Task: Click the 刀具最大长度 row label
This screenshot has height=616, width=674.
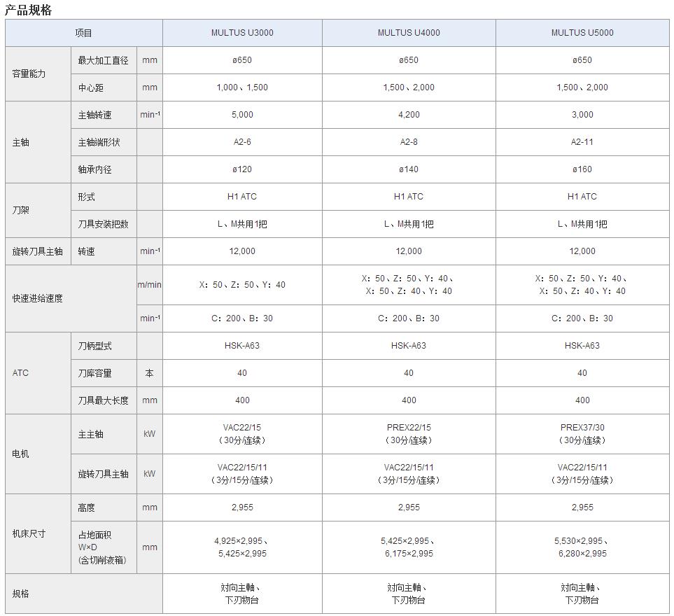Action: coord(103,400)
